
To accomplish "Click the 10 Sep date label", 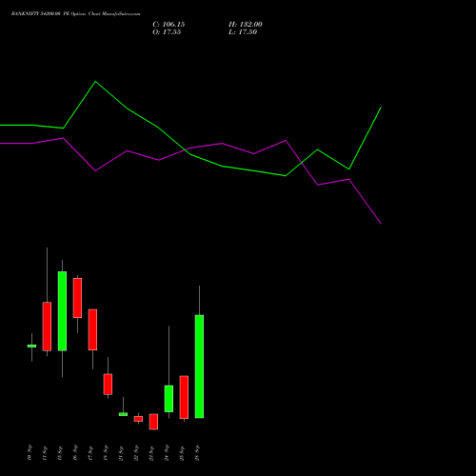I will [x=30, y=453].
